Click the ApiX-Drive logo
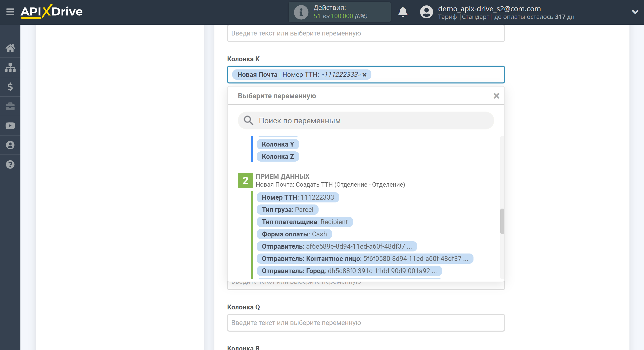644x350 pixels. click(52, 11)
